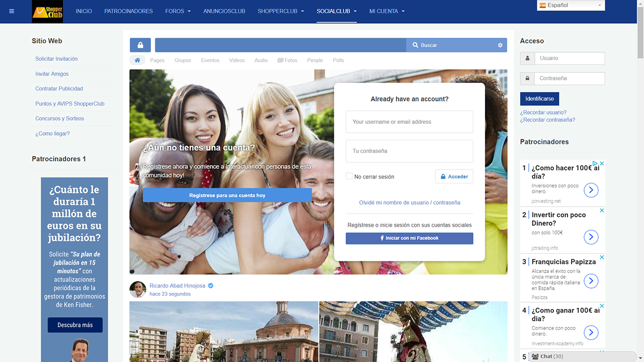Click the 'Your username or email address' field

[409, 122]
